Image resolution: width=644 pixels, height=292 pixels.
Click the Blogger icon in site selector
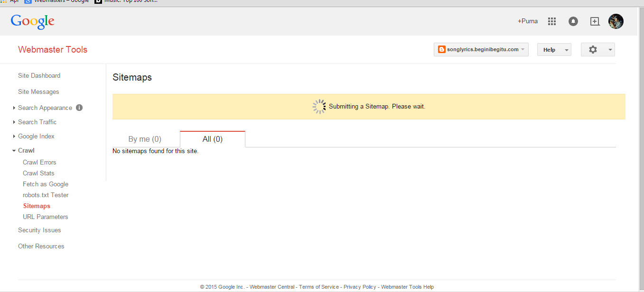point(441,50)
